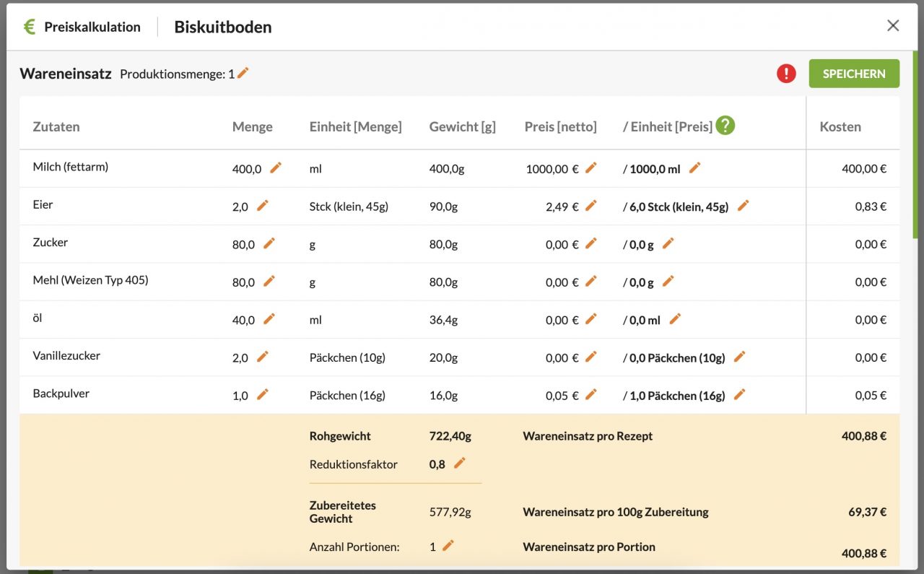924x574 pixels.
Task: Edit the Reduktionsfaktor pencil icon
Action: point(460,463)
